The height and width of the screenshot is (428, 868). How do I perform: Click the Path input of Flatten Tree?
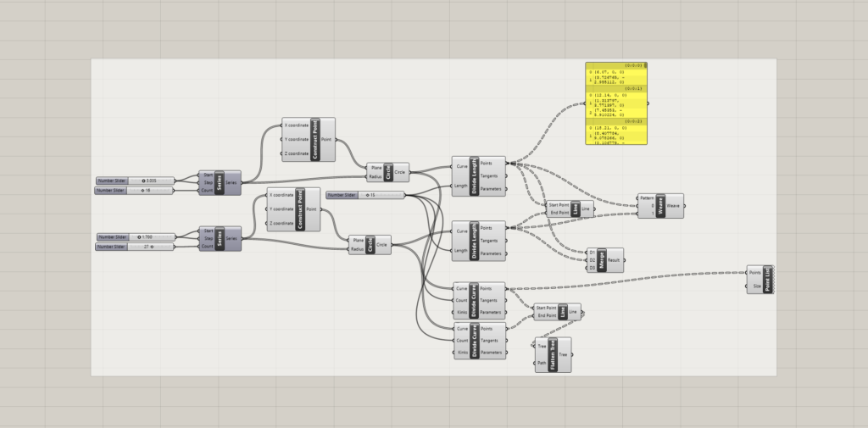(542, 364)
